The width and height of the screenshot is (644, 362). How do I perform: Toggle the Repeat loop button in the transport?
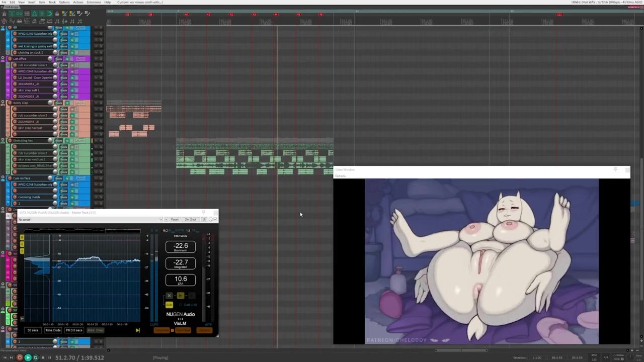35,357
